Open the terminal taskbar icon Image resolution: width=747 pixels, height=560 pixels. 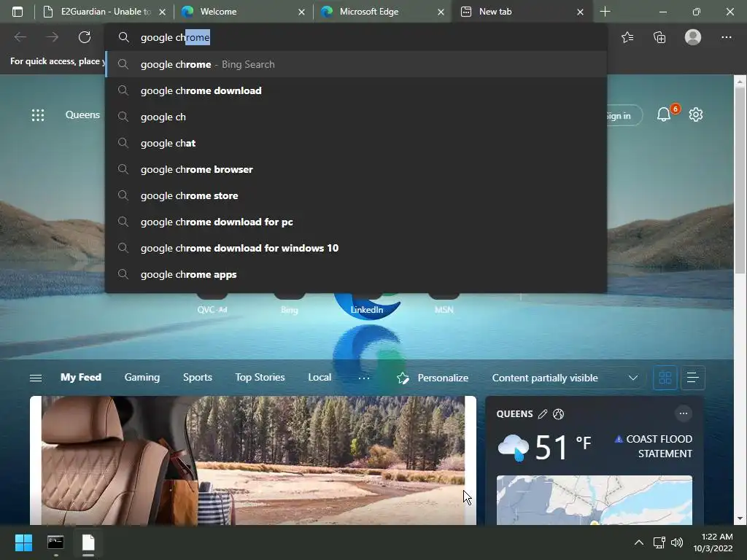point(55,542)
